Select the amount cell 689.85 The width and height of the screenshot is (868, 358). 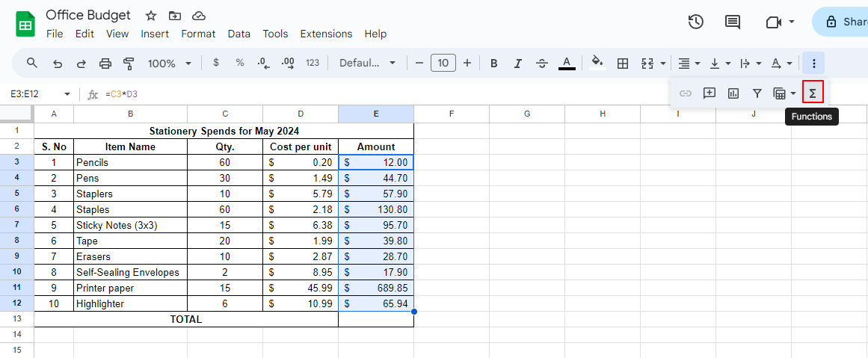click(376, 288)
